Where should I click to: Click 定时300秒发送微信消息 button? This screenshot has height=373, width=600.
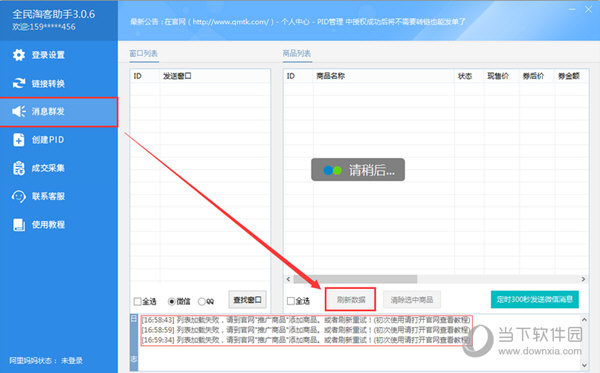[x=535, y=299]
